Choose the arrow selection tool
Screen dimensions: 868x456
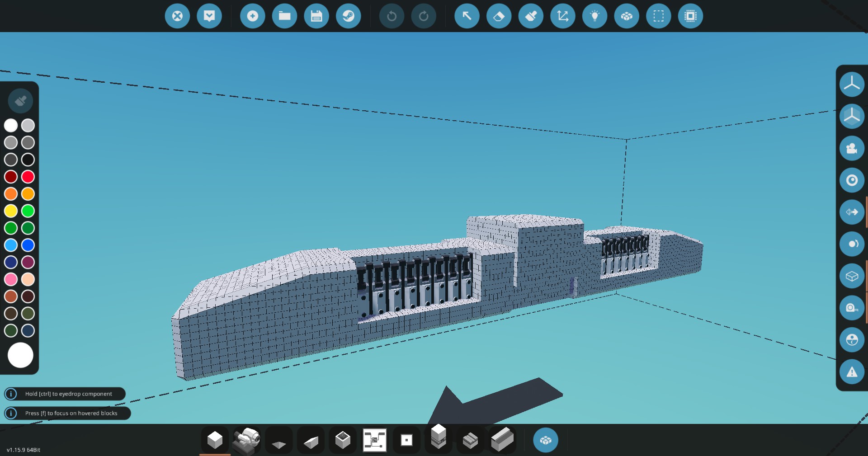click(x=467, y=16)
